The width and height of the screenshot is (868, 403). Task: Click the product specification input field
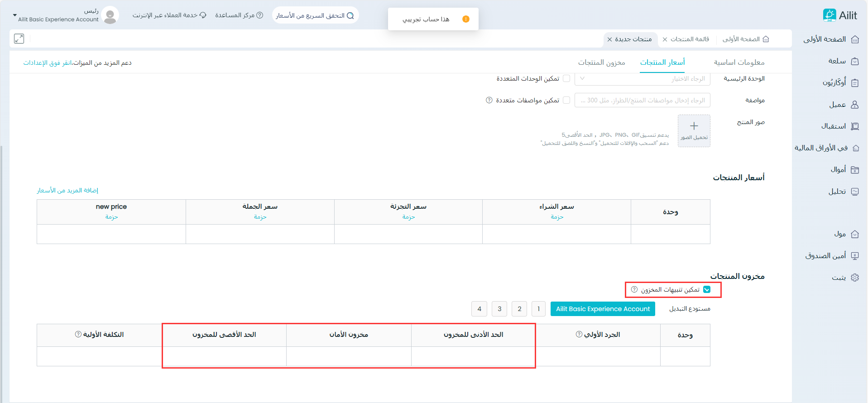pos(642,100)
